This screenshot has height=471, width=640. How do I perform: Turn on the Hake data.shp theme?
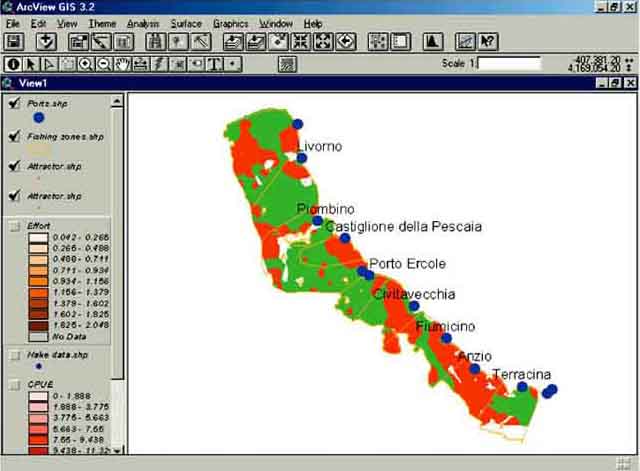coord(14,354)
